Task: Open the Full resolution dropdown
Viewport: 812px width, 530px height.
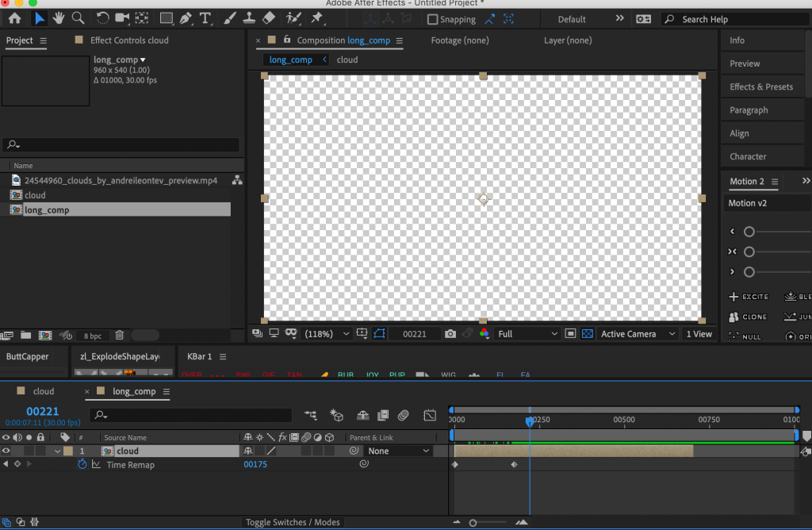Action: click(x=527, y=334)
